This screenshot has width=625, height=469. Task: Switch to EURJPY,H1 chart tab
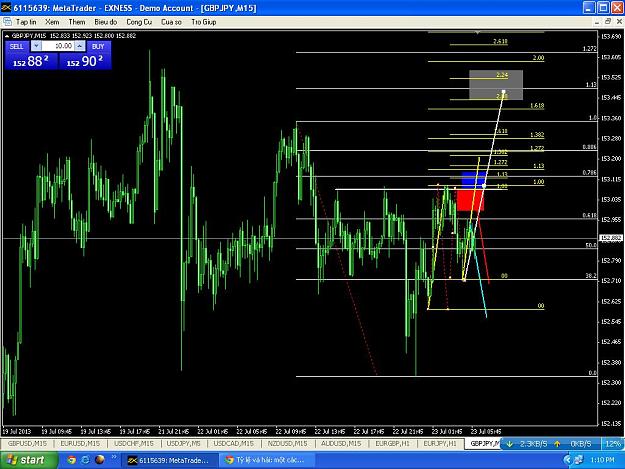click(440, 443)
